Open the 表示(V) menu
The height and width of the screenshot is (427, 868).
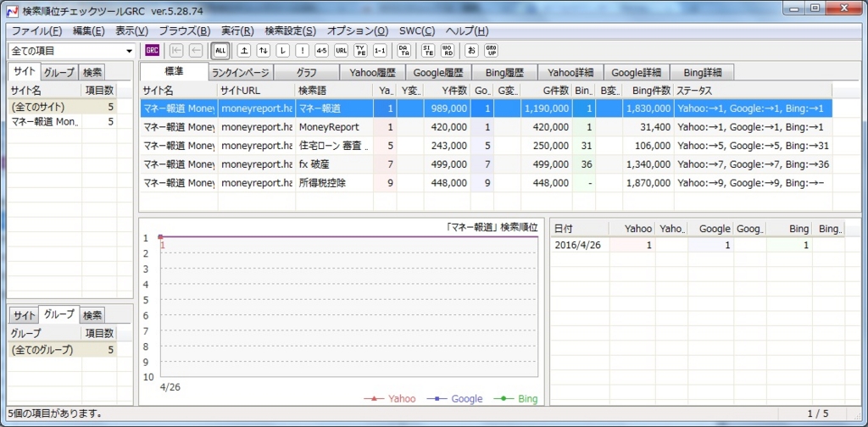click(131, 31)
